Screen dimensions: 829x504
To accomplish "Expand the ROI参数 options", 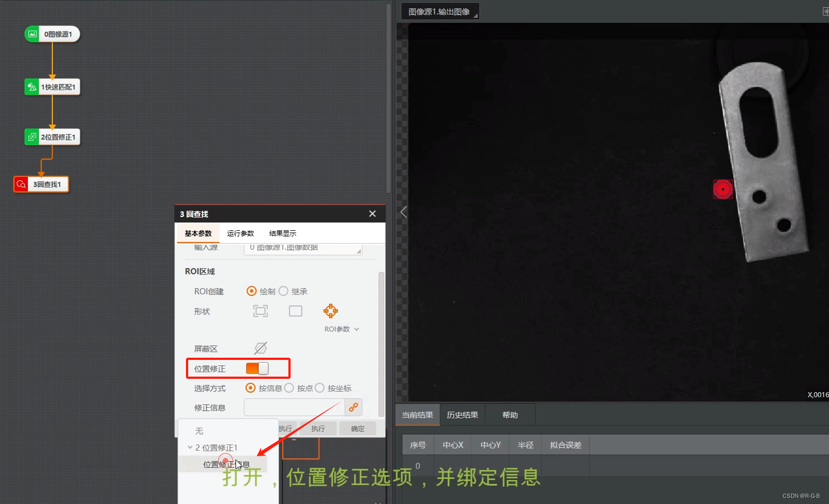I will [341, 329].
